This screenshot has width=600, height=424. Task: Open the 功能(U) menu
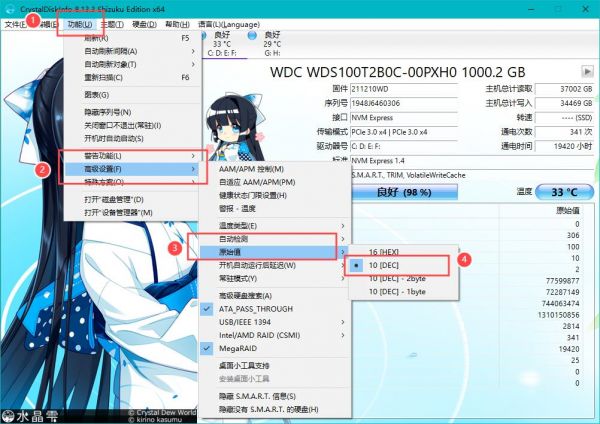pyautogui.click(x=80, y=24)
